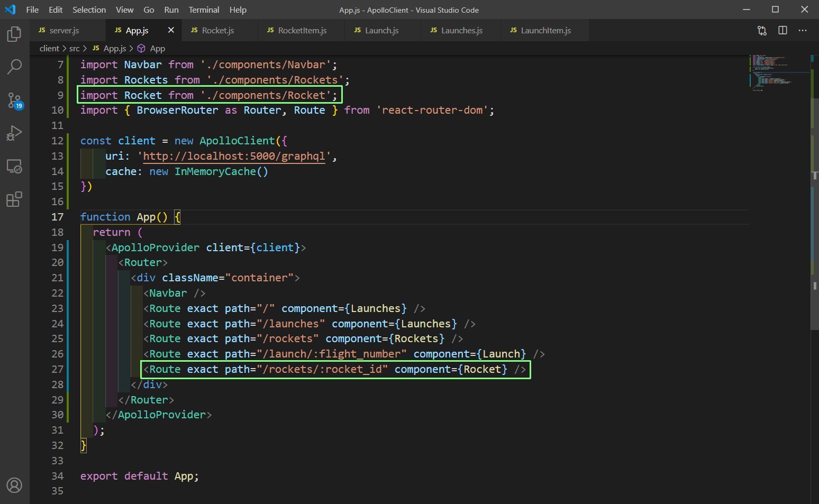819x504 pixels.
Task: Click the 'function App()' declaration text
Action: coord(124,217)
